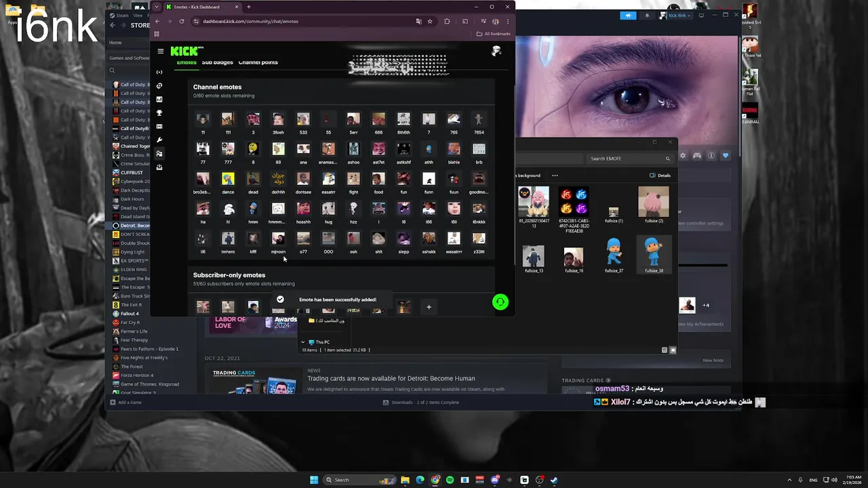Bookmark this page with the star icon

coord(430,21)
